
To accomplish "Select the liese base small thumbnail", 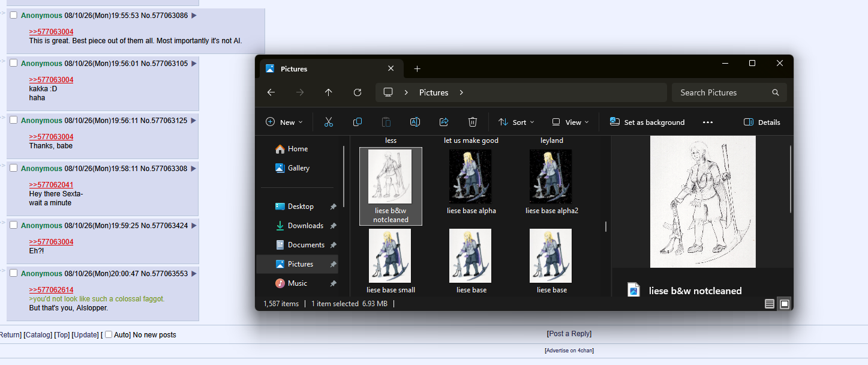I will (x=391, y=261).
